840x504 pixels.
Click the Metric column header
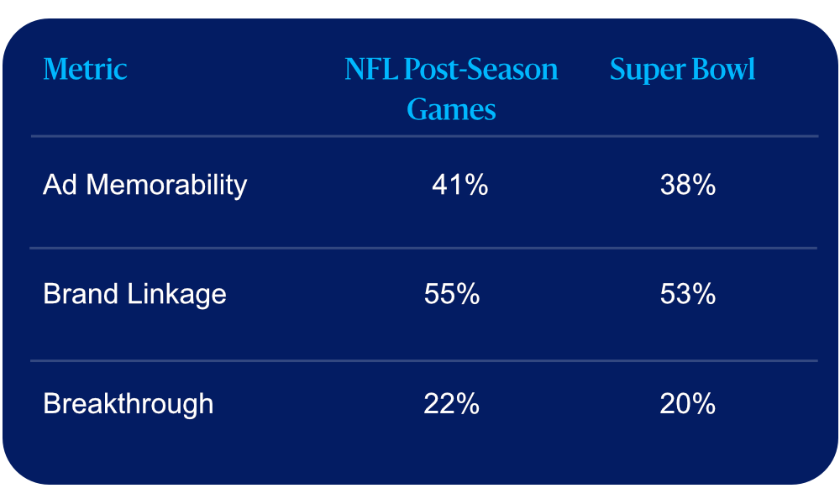point(85,69)
